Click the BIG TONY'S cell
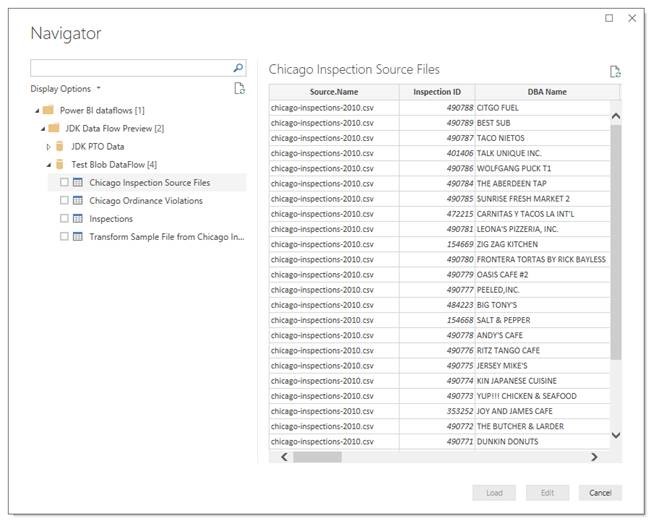659x526 pixels. tap(543, 305)
